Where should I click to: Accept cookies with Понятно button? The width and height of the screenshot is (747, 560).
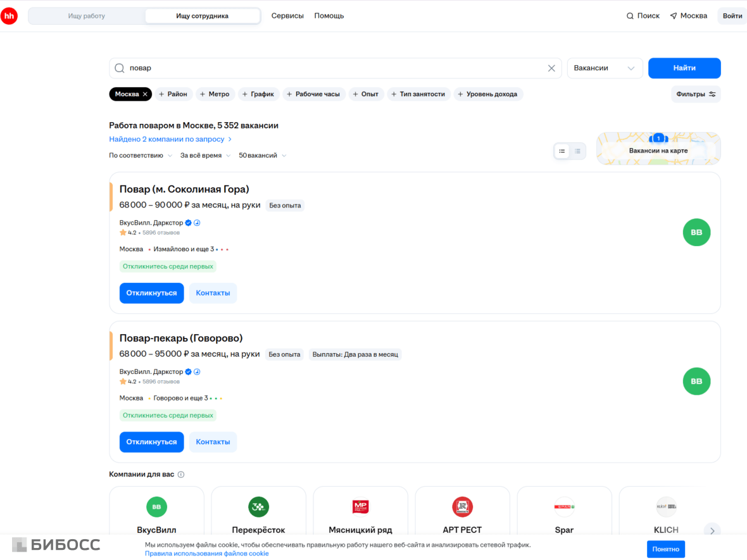[665, 549]
